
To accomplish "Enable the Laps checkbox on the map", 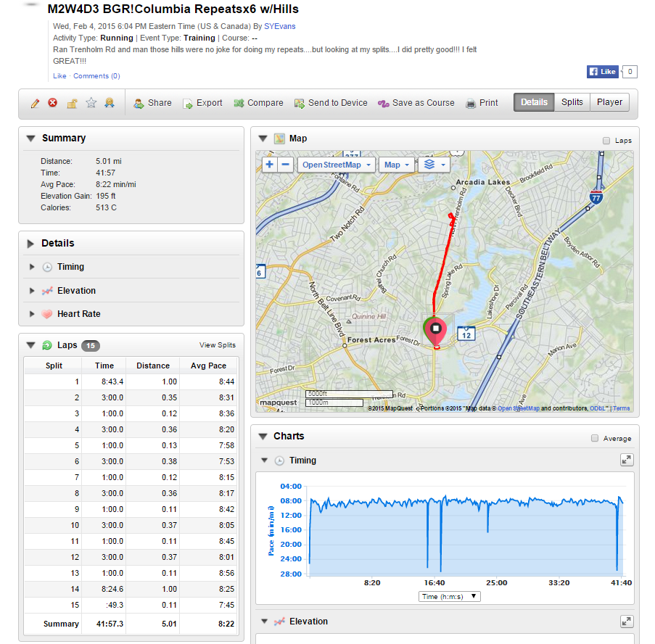I will [606, 141].
